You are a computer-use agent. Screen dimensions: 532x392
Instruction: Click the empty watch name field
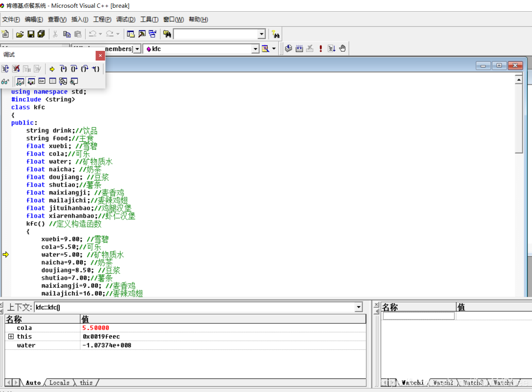(x=418, y=317)
